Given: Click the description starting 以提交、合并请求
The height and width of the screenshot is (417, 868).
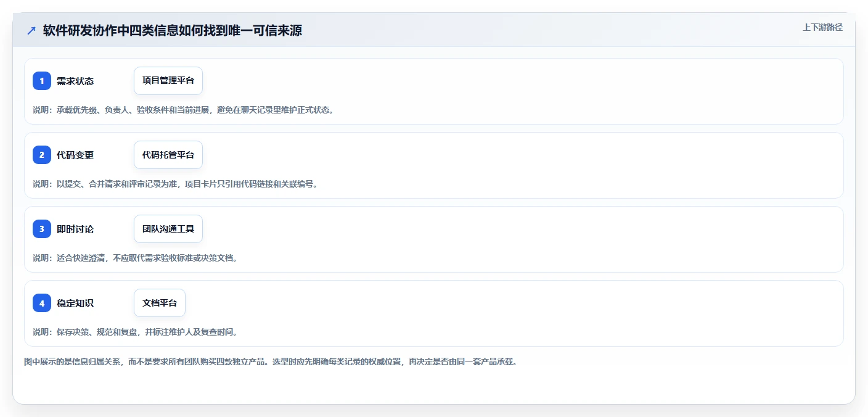Looking at the screenshot, I should coord(175,184).
